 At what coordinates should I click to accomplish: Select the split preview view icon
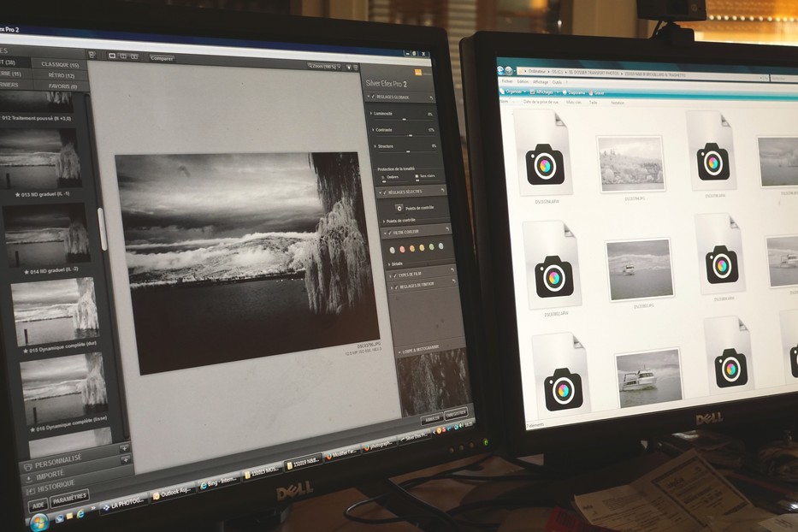(123, 56)
